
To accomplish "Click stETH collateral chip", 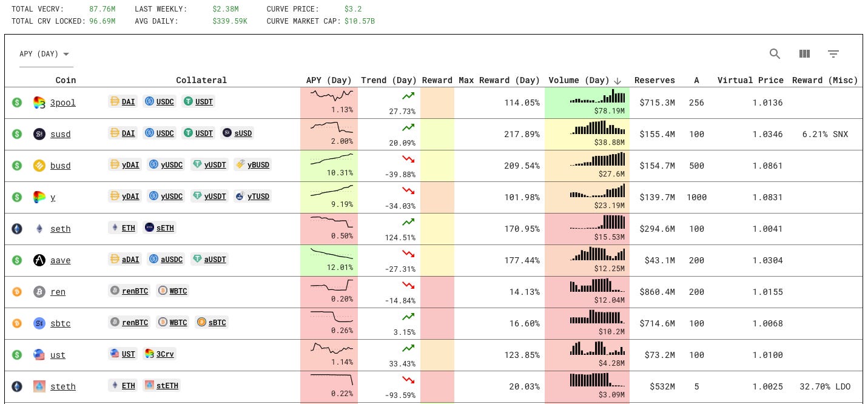I will (x=162, y=385).
